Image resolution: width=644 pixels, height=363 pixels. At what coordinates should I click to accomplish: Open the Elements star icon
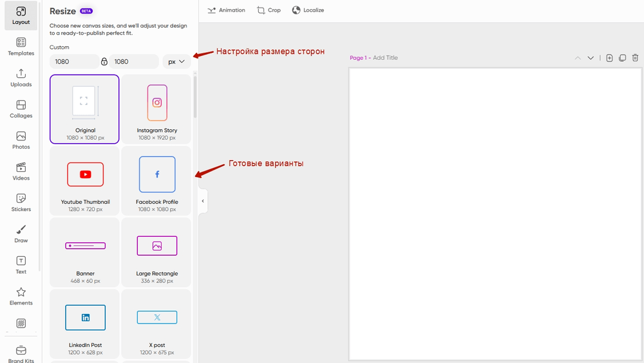point(21,296)
